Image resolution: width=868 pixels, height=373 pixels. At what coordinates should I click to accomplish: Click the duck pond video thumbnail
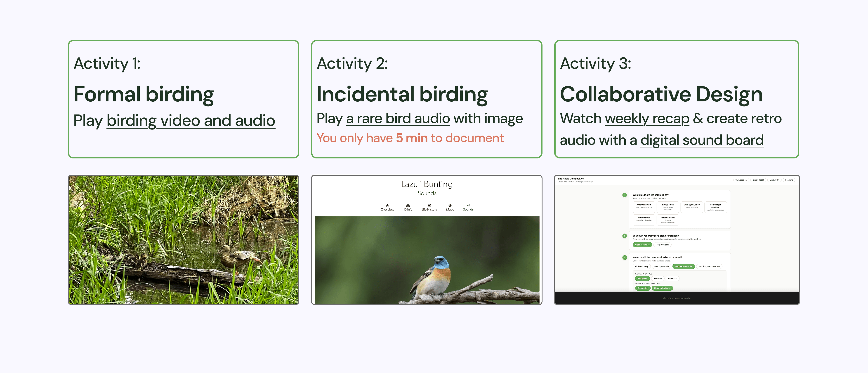click(x=184, y=240)
